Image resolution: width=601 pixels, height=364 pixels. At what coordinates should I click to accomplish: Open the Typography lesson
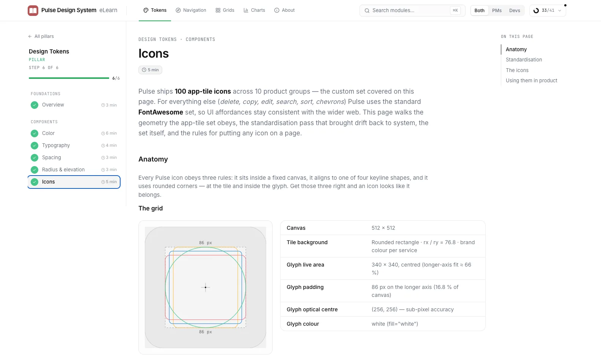click(74, 146)
